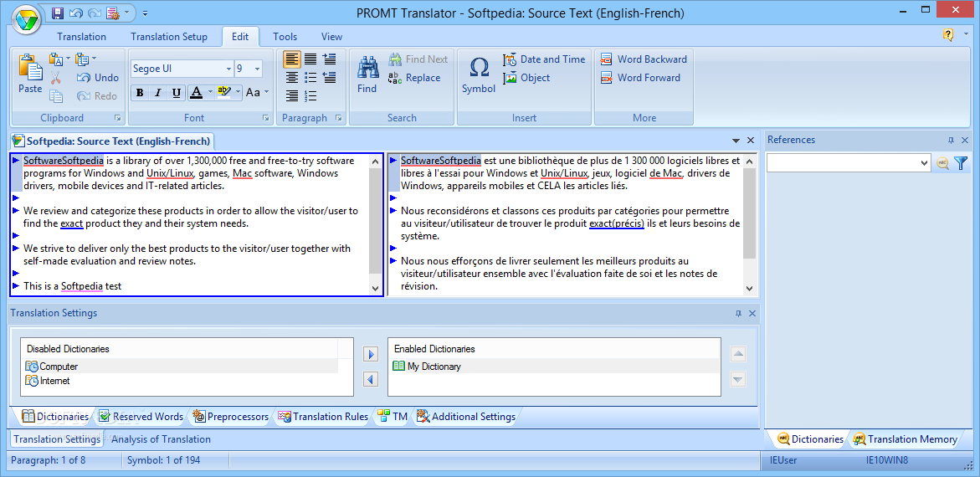Open font color dropdown arrow

[x=210, y=93]
